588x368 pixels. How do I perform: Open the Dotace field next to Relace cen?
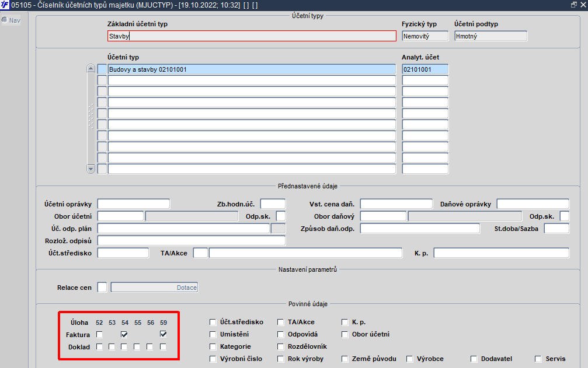point(154,288)
